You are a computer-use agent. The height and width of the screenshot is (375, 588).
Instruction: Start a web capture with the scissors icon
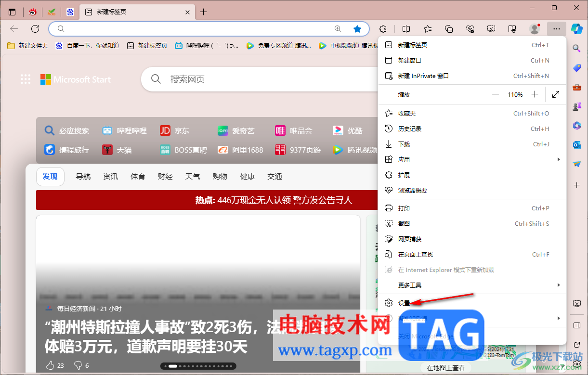pyautogui.click(x=491, y=29)
